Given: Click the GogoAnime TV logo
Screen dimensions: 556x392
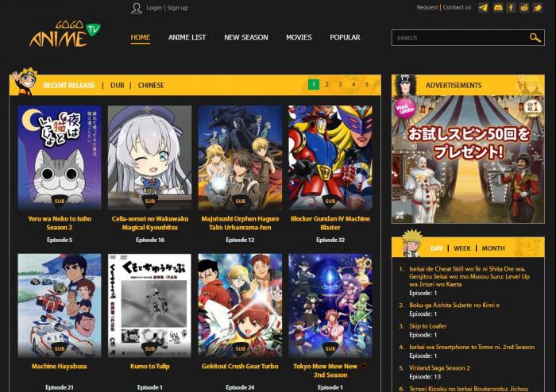Looking at the screenshot, I should point(65,34).
